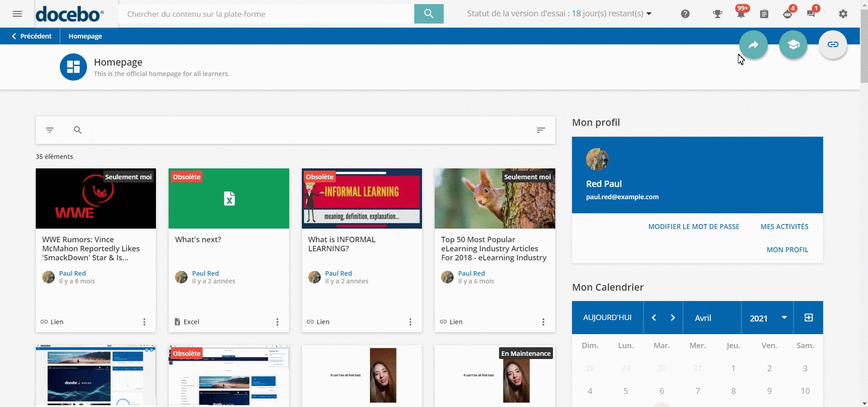868x407 pixels.
Task: Go back using Précédent
Action: (31, 36)
